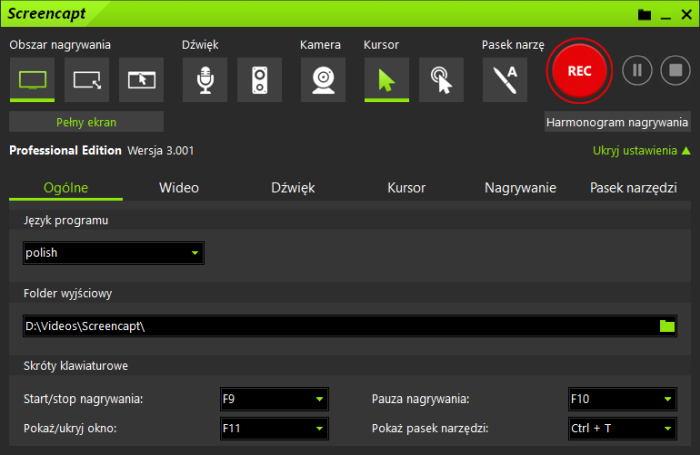Pause the recording
This screenshot has width=700, height=455.
tap(637, 70)
